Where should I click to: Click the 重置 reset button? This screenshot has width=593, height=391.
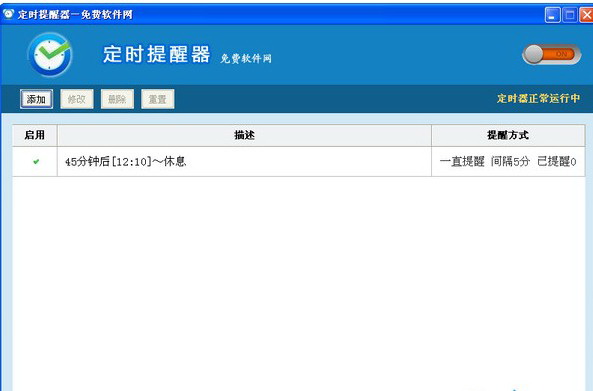(x=158, y=99)
